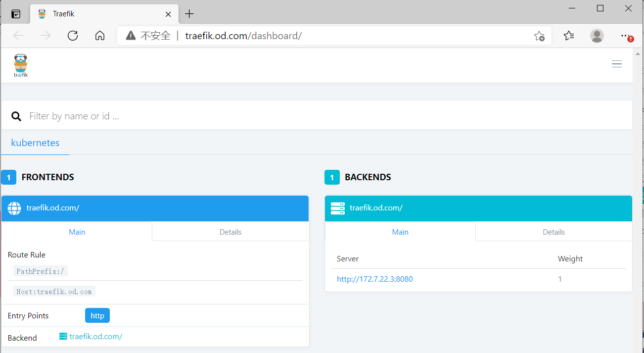Select the kubernetes provider tab
Image resolution: width=644 pixels, height=353 pixels.
[35, 143]
